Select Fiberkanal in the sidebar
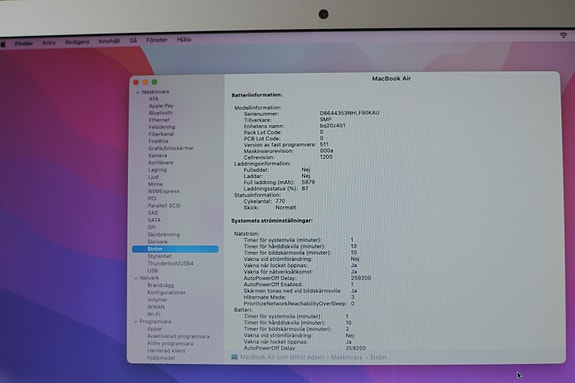The image size is (575, 383). (161, 134)
